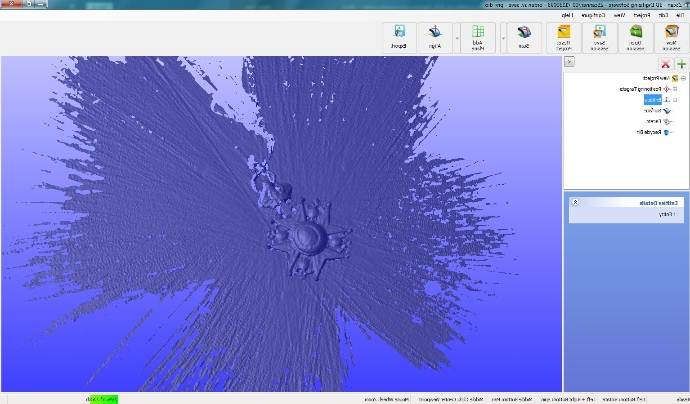This screenshot has width=690, height=404.
Task: Click the green plus add icon
Action: pyautogui.click(x=681, y=64)
